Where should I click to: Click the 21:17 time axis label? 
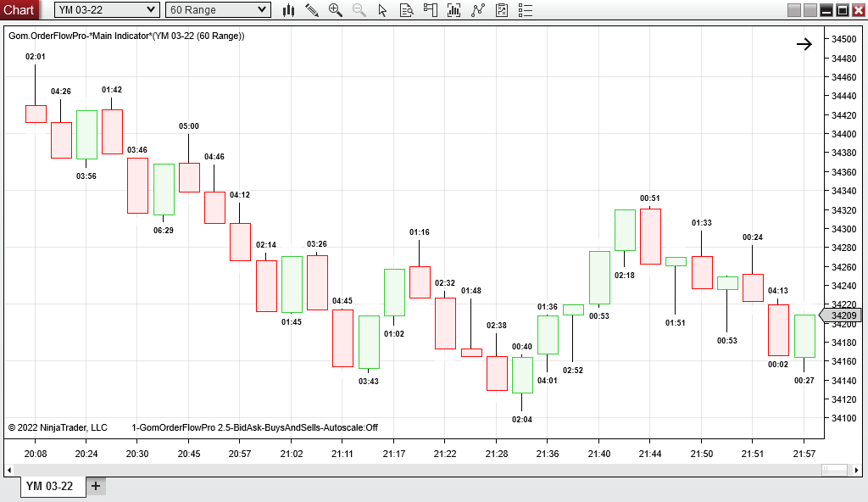click(x=393, y=454)
